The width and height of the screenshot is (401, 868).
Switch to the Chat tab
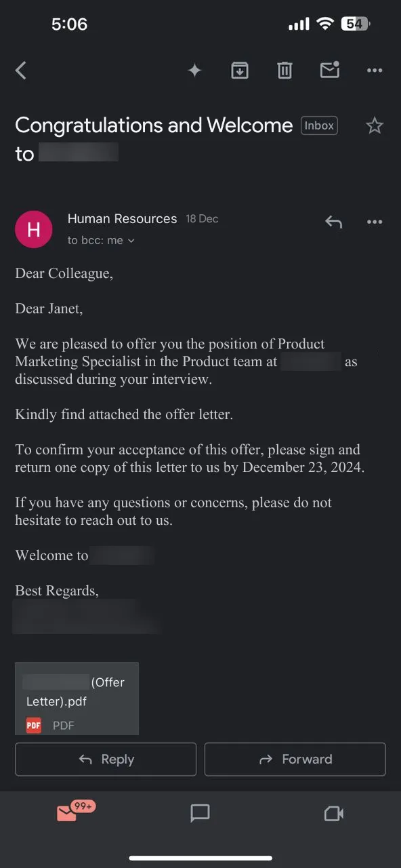pos(200,813)
